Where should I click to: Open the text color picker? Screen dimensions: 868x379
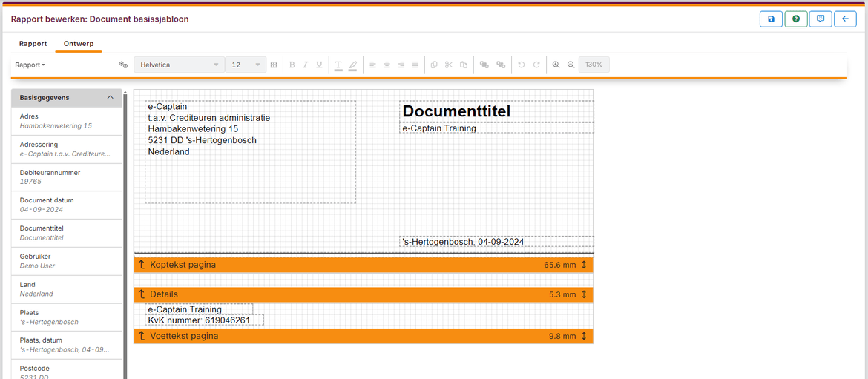click(338, 65)
